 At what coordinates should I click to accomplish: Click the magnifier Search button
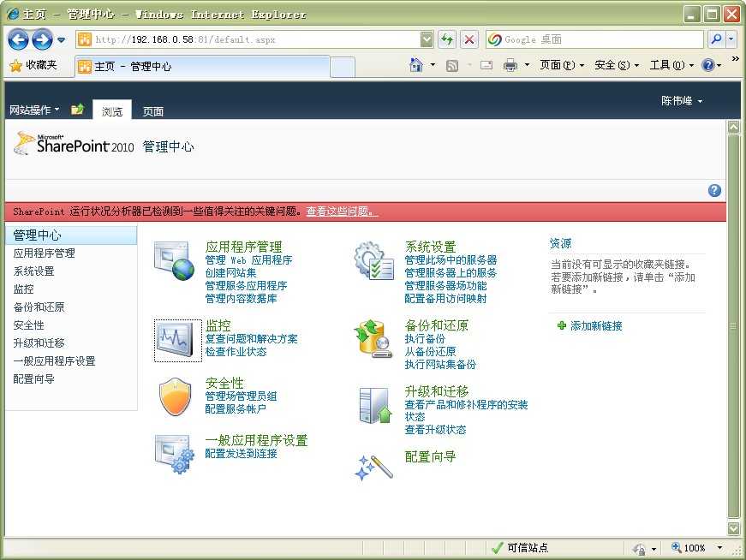(x=716, y=39)
